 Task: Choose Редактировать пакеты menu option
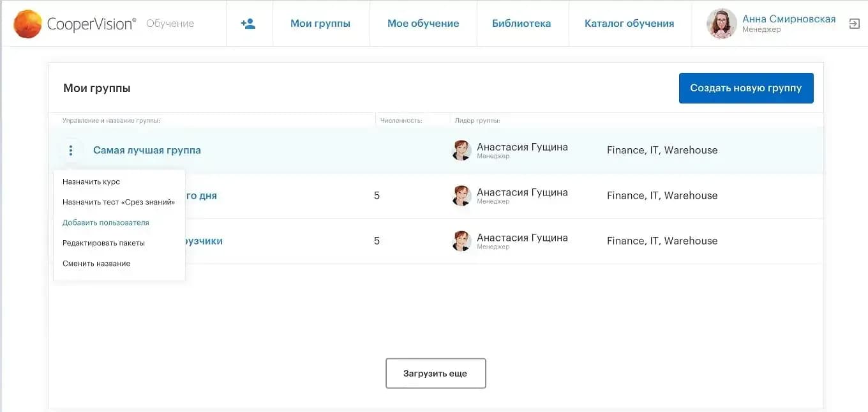pos(103,243)
